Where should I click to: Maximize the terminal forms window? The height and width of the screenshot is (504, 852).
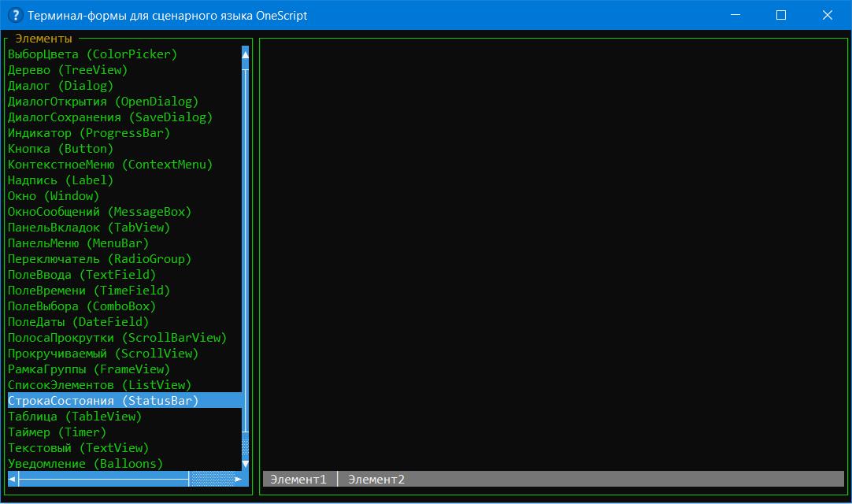click(x=781, y=15)
